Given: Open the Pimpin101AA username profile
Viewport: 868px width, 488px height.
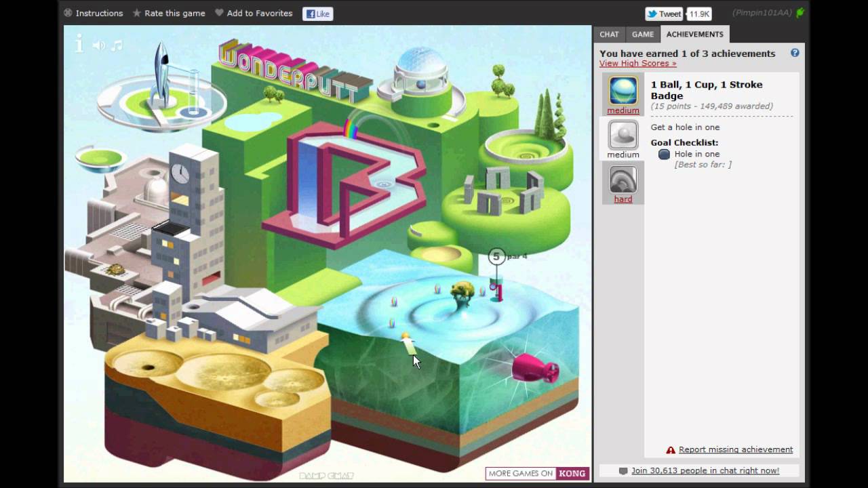Looking at the screenshot, I should [x=762, y=13].
